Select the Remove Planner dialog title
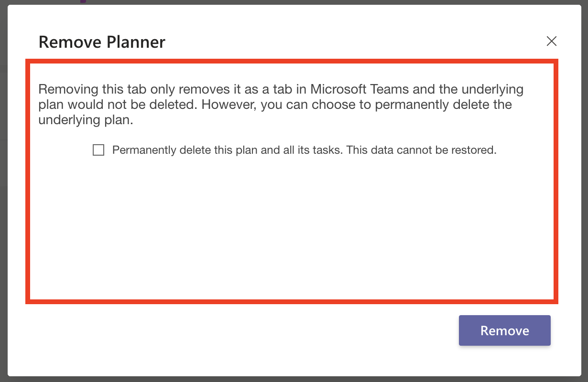 tap(101, 42)
